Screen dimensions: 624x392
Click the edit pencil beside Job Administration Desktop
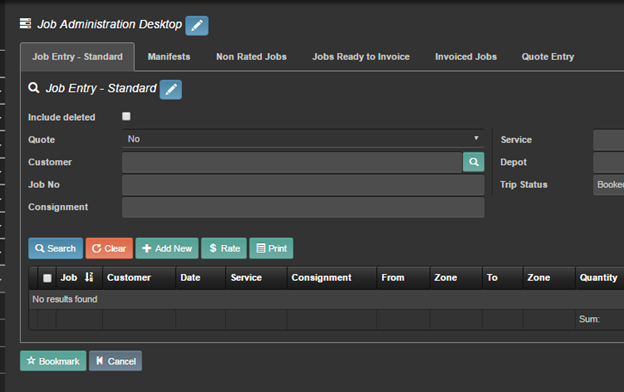197,26
